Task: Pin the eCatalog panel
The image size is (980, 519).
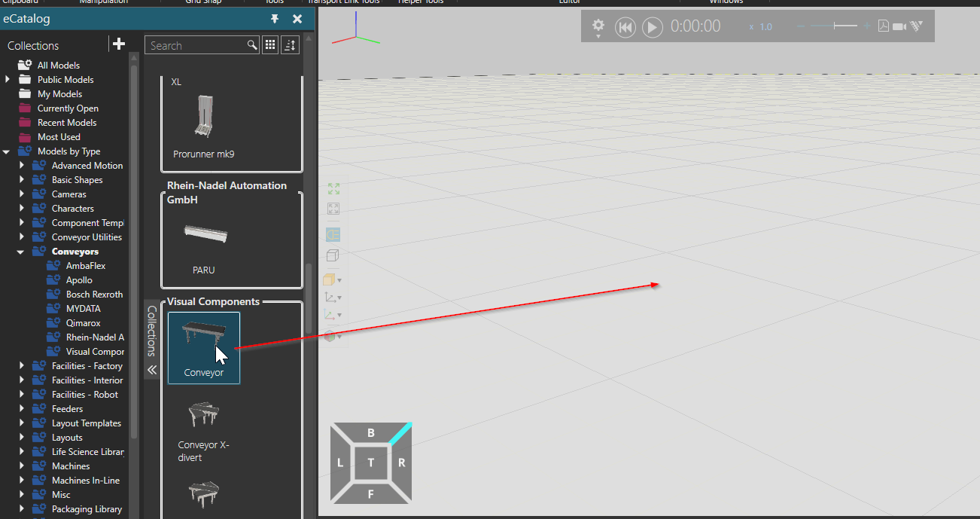Action: click(275, 18)
